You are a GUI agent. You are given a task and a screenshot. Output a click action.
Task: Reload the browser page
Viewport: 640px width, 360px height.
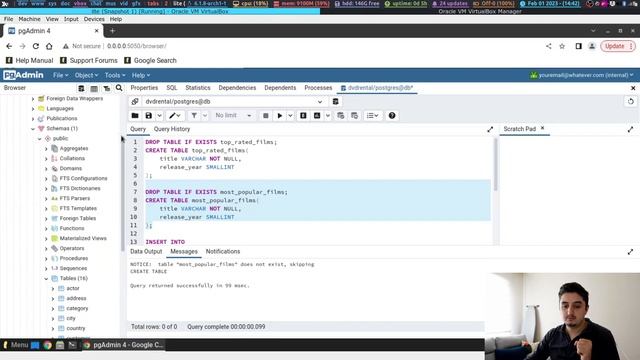(36, 46)
